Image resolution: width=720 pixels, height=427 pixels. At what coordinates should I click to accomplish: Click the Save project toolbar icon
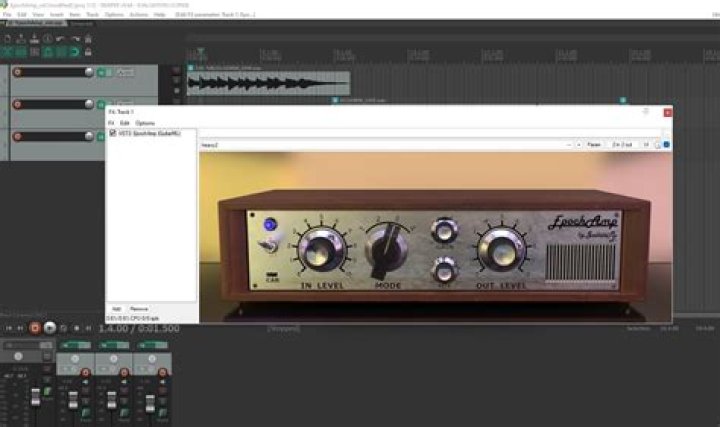point(34,39)
